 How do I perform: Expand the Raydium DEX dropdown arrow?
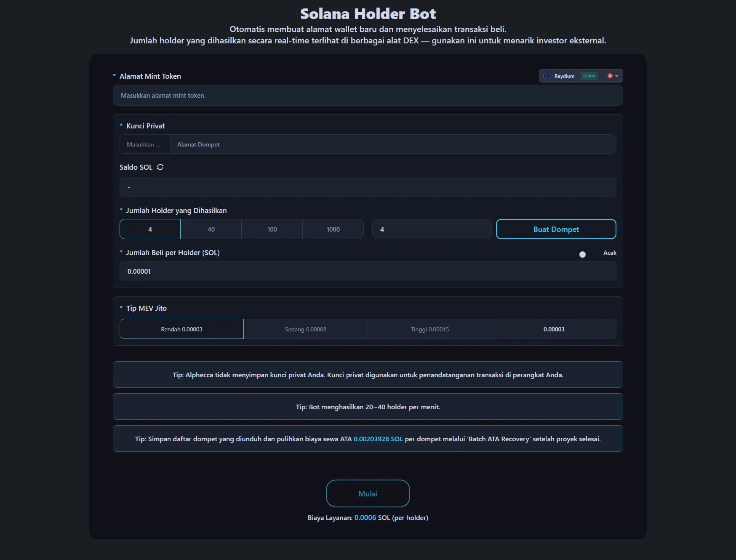click(x=617, y=76)
